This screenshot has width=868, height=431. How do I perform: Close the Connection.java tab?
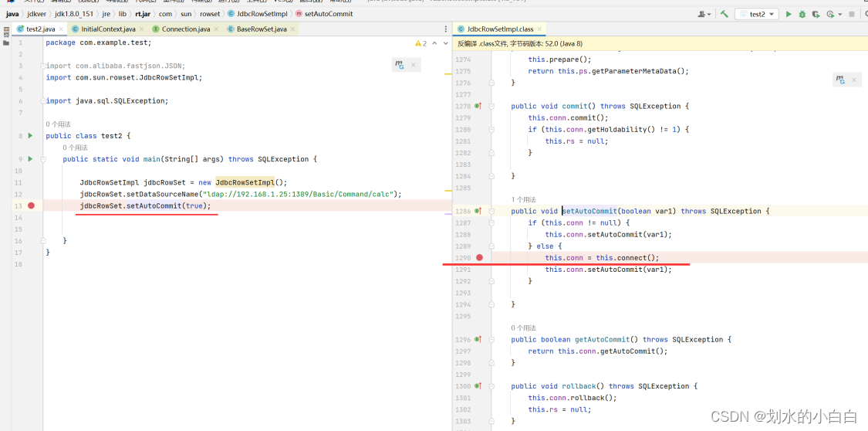216,29
